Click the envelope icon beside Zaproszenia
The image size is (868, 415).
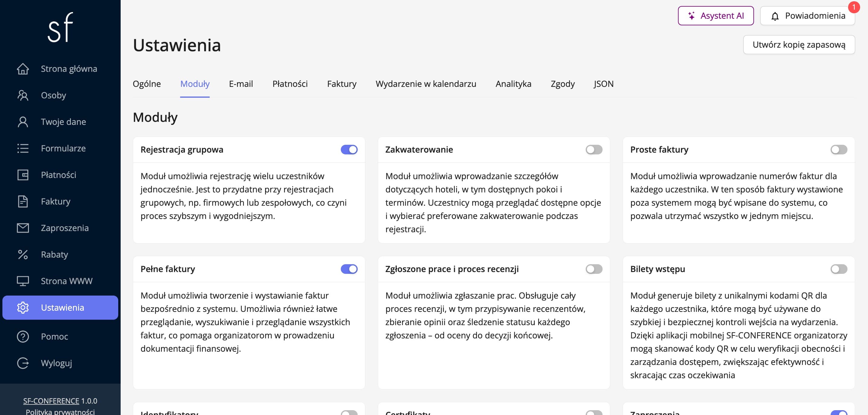pyautogui.click(x=23, y=228)
